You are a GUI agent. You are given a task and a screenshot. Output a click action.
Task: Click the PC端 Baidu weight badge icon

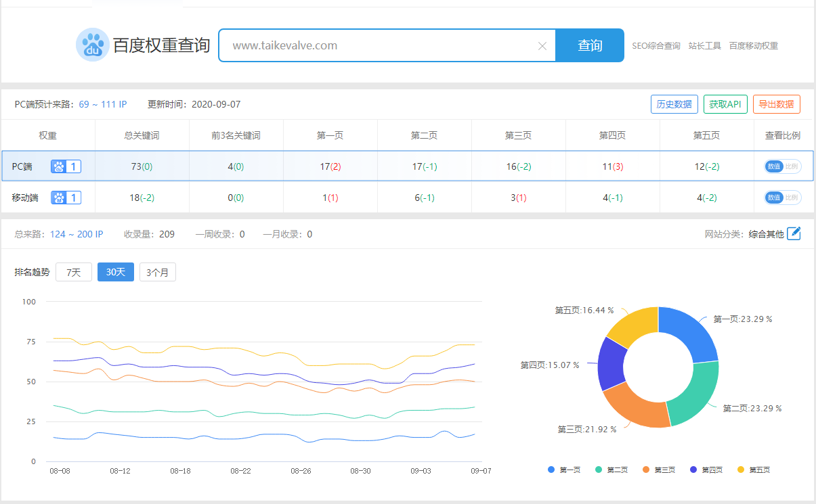coord(60,166)
